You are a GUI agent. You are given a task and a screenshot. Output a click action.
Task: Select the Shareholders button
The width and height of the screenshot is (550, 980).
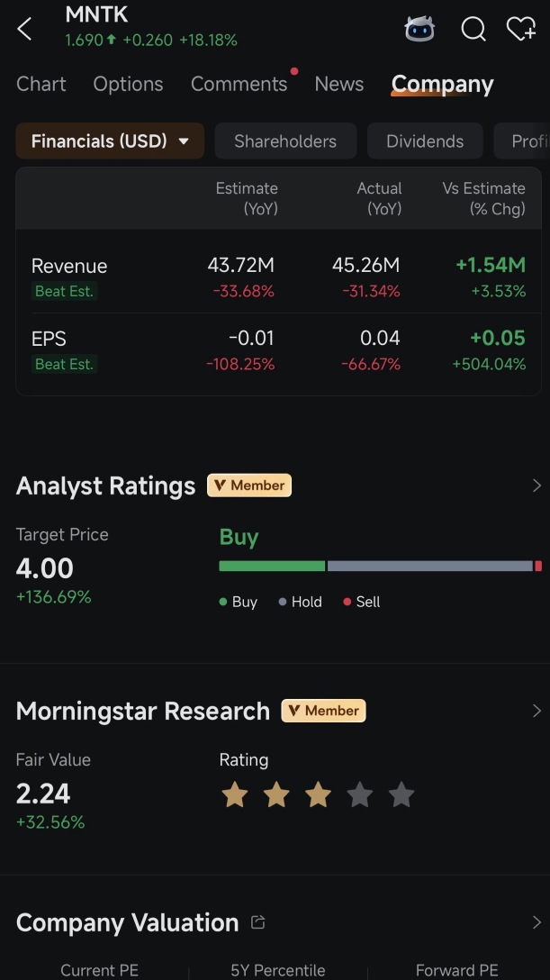point(285,141)
